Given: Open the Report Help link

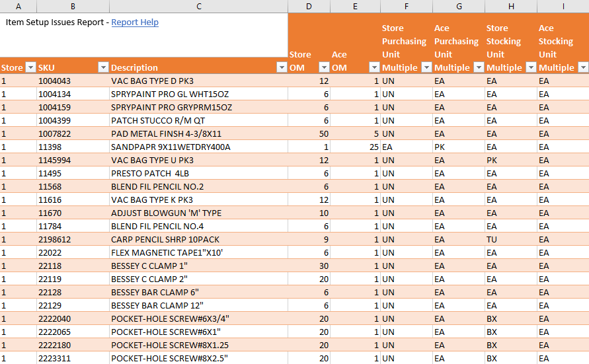Looking at the screenshot, I should (135, 22).
